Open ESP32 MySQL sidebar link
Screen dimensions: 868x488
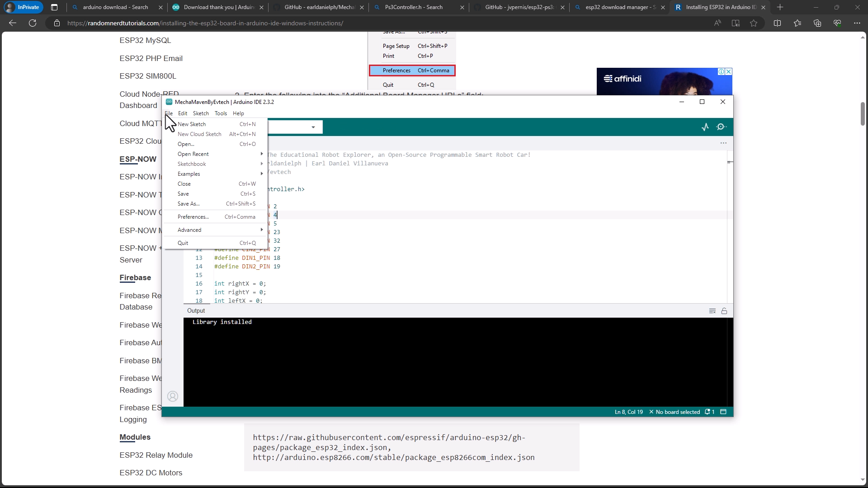pyautogui.click(x=145, y=40)
